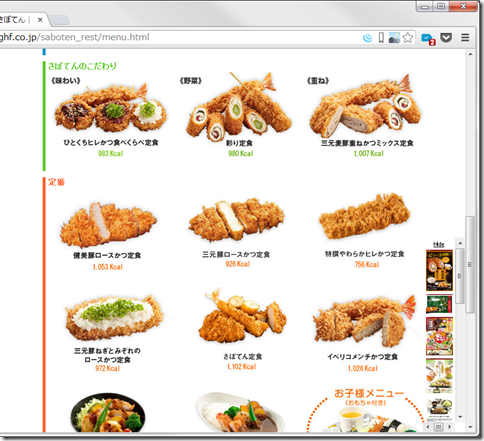Click the 1,102 Kcal value

tap(242, 367)
